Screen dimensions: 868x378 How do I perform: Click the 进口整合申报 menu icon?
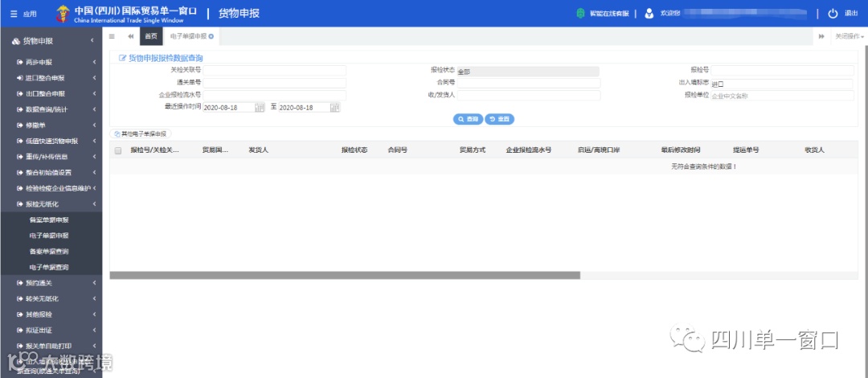[x=20, y=78]
